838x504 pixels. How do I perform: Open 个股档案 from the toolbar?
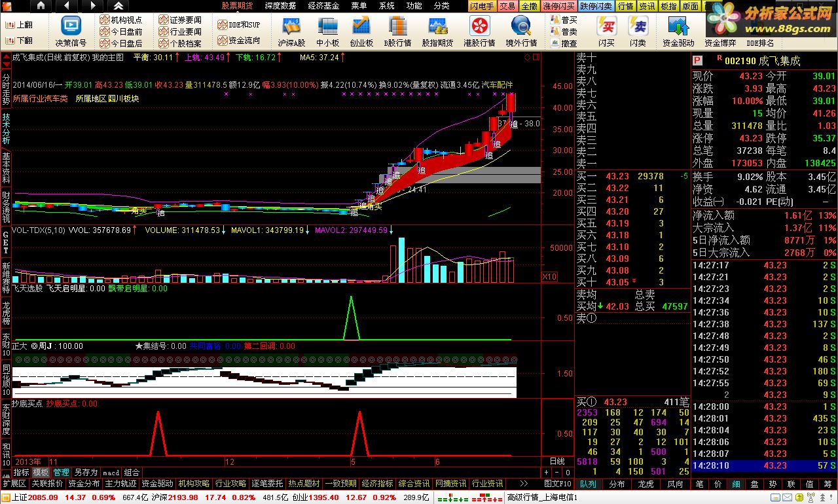point(181,43)
